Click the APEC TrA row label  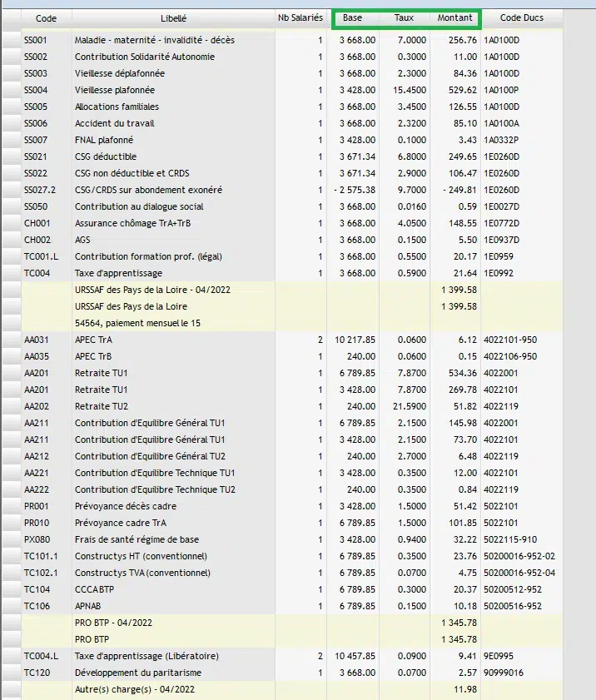(94, 340)
